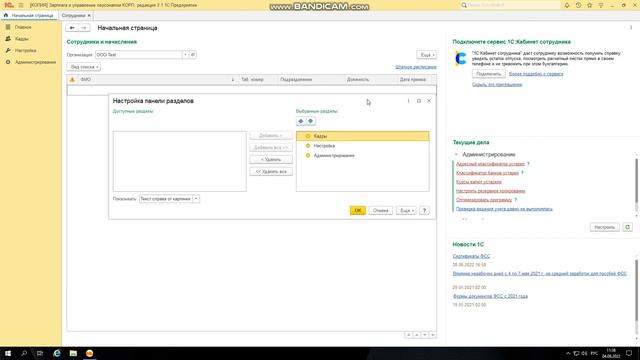Close the Сотрудники tab
640x360 pixels.
pyautogui.click(x=89, y=16)
